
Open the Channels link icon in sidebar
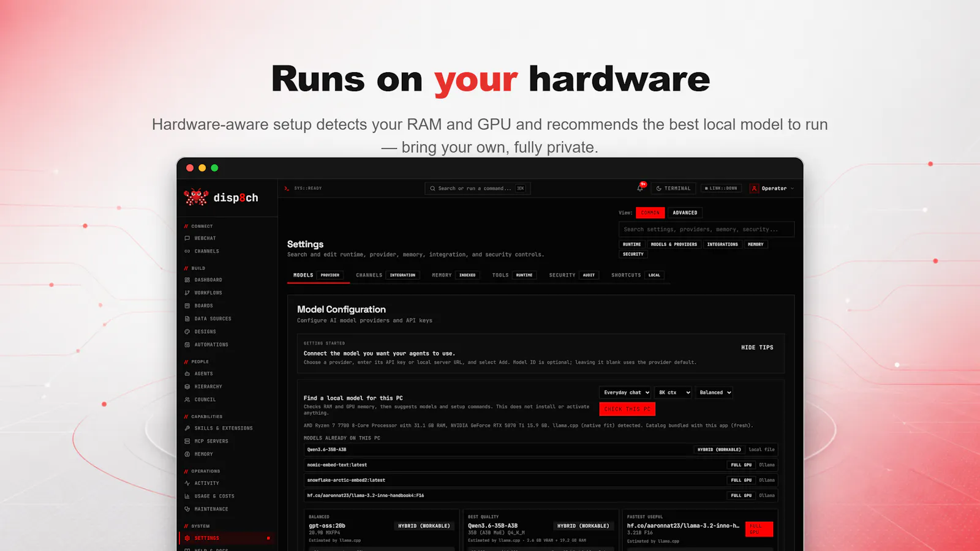(187, 251)
